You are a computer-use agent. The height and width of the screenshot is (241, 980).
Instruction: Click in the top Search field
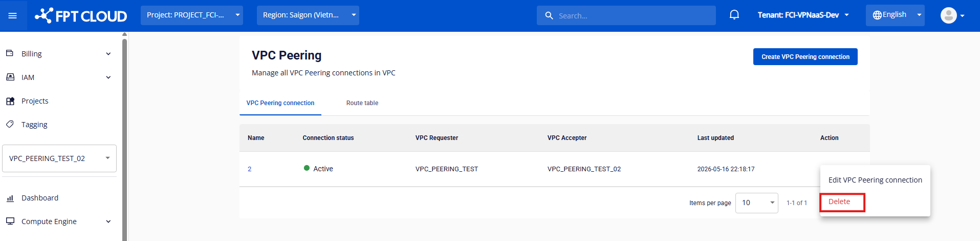626,15
